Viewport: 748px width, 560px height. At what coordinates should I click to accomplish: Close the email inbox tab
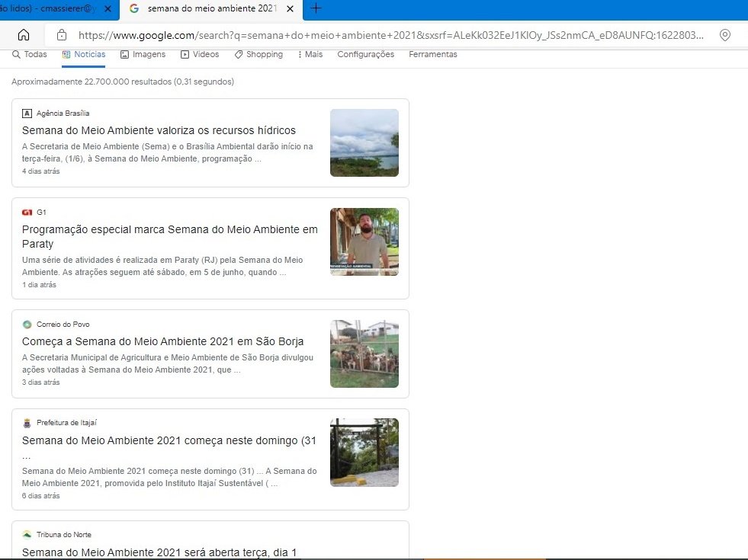pyautogui.click(x=108, y=8)
